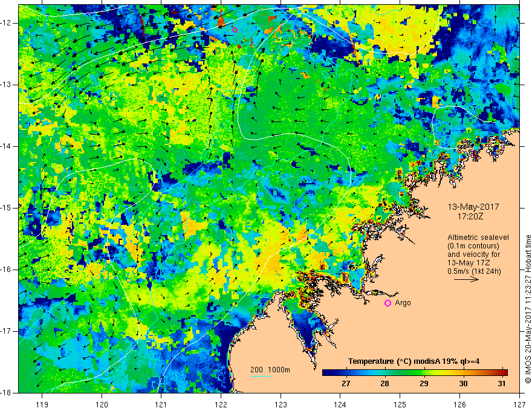Click longitude axis label 122
Screen dimensions: 532x411
pyautogui.click(x=221, y=404)
